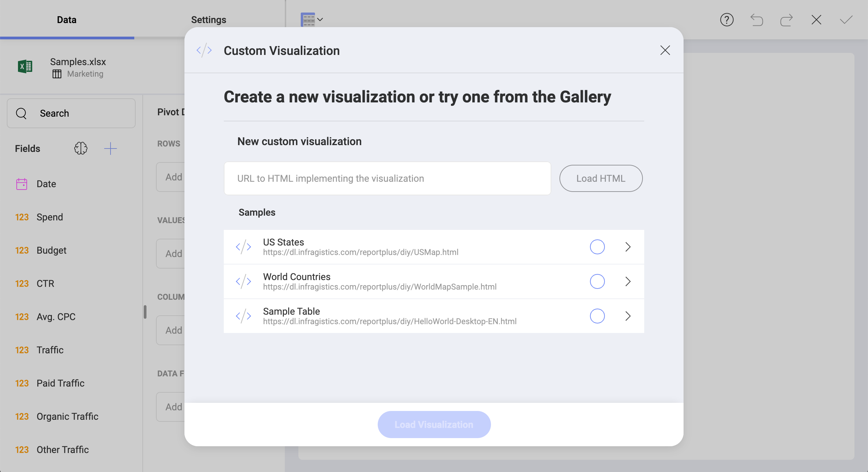The width and height of the screenshot is (868, 472).
Task: Click the code icon of World Countries sample
Action: [243, 281]
